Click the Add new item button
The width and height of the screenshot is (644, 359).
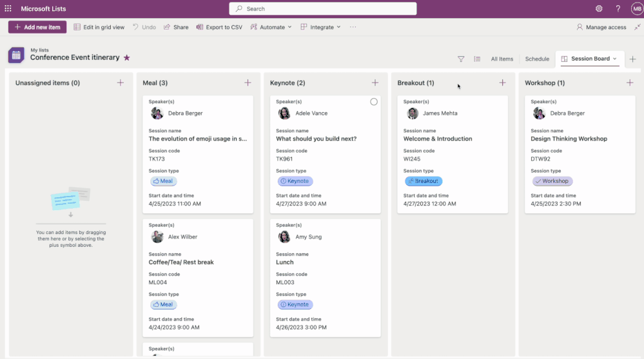[x=37, y=27]
